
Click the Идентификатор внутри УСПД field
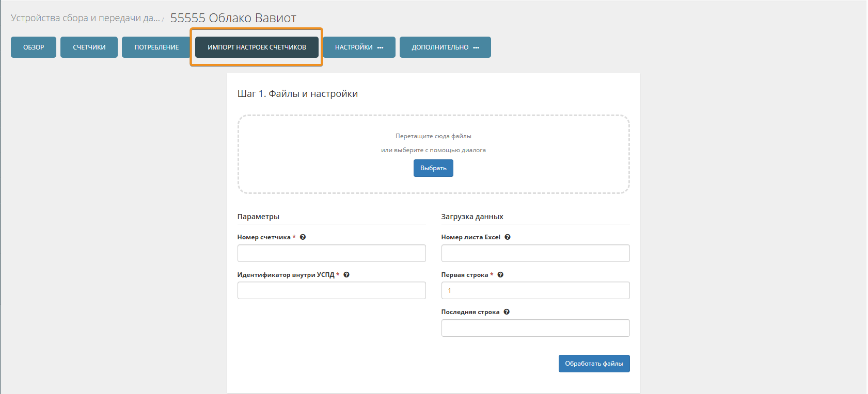pyautogui.click(x=332, y=290)
